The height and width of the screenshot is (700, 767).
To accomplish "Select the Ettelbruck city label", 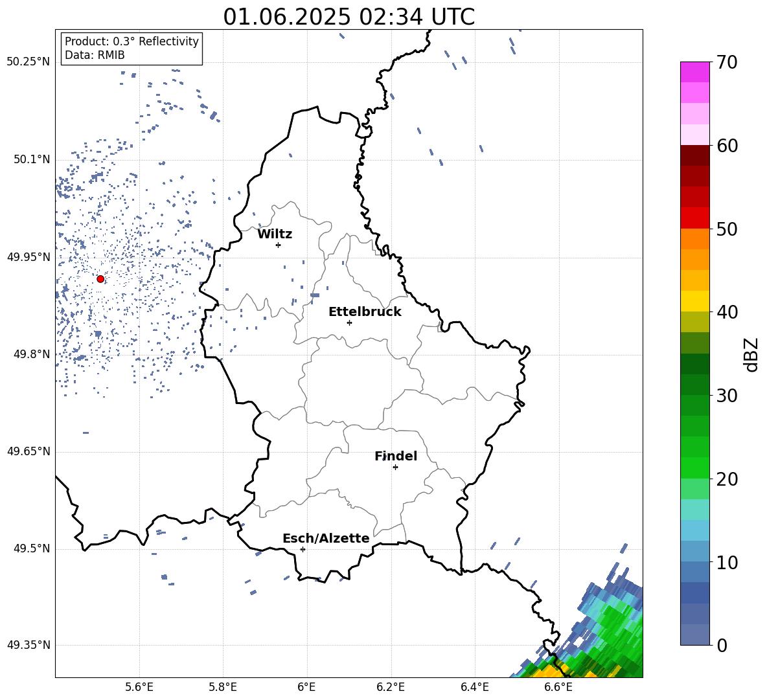I will (x=365, y=312).
